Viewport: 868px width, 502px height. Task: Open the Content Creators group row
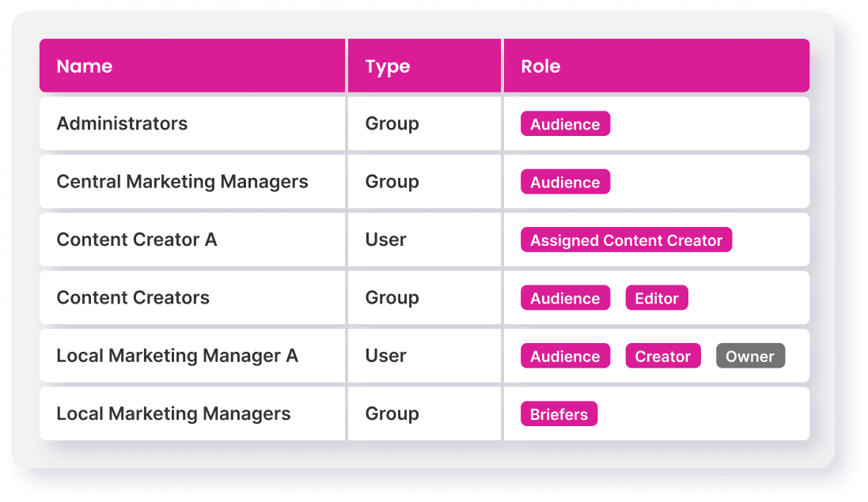[133, 298]
